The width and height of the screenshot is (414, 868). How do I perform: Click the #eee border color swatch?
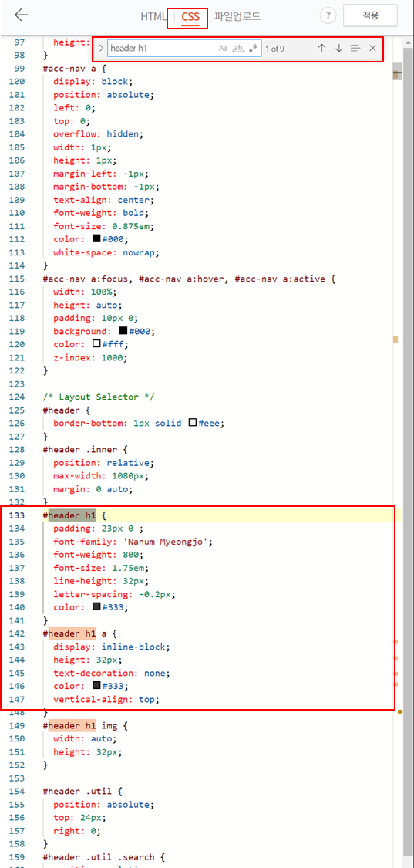click(193, 423)
